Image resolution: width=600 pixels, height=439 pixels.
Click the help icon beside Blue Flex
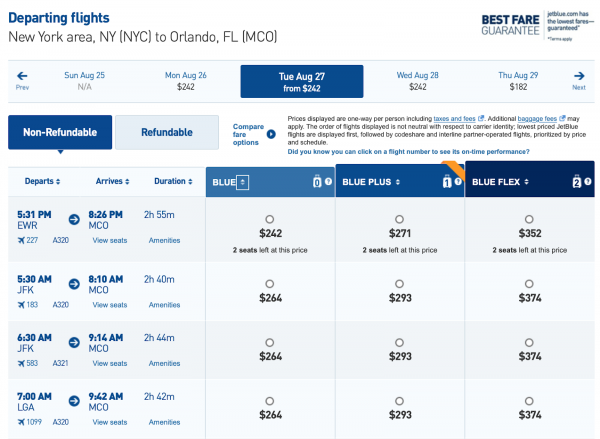[x=588, y=181]
